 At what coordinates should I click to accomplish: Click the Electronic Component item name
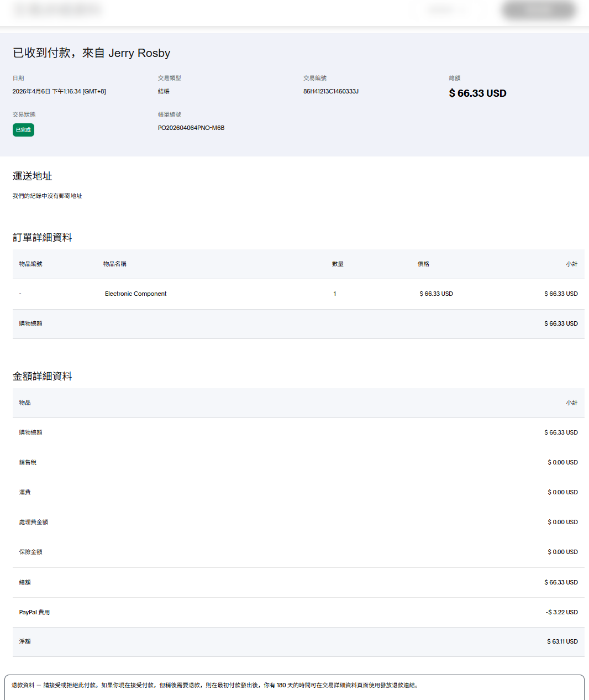click(135, 294)
